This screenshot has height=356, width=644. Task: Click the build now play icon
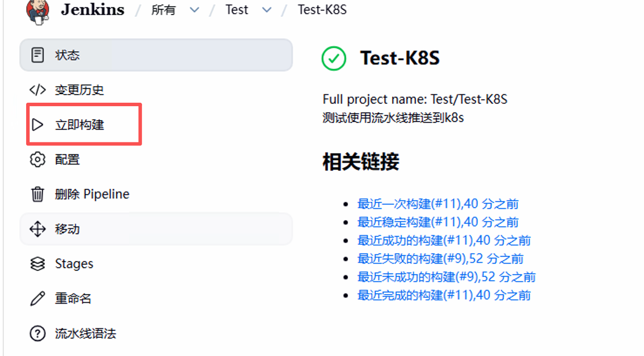coord(38,125)
